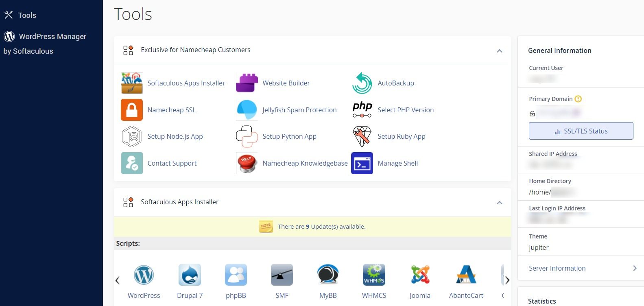The width and height of the screenshot is (644, 306).
Task: Open the Softaculous Apps Installer link
Action: (186, 83)
